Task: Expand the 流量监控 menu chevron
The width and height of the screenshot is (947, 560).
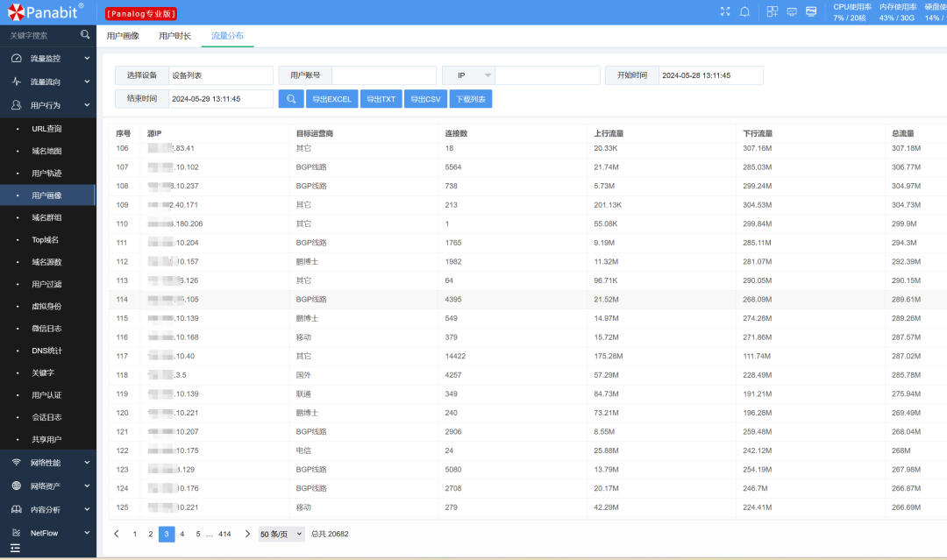Action: point(87,58)
